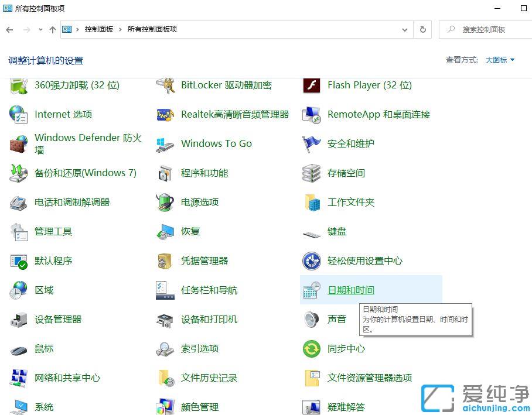Image resolution: width=532 pixels, height=415 pixels.
Task: Click Realtek高清晰音频管理器 icon
Action: tap(165, 115)
